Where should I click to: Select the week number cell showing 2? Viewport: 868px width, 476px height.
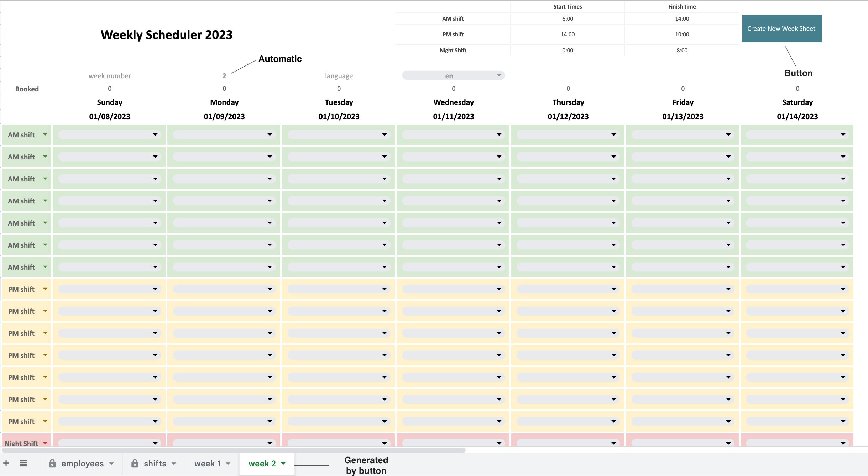(224, 75)
